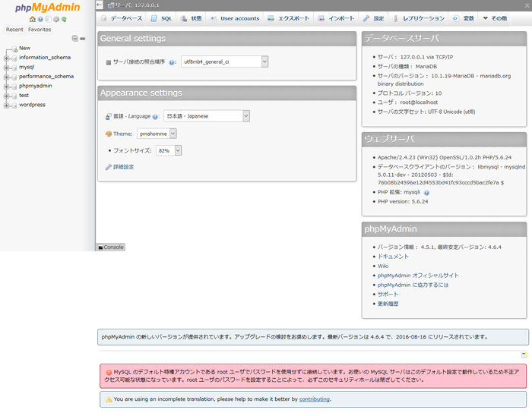Click the Theme: link
The image size is (532, 416).
[x=123, y=134]
